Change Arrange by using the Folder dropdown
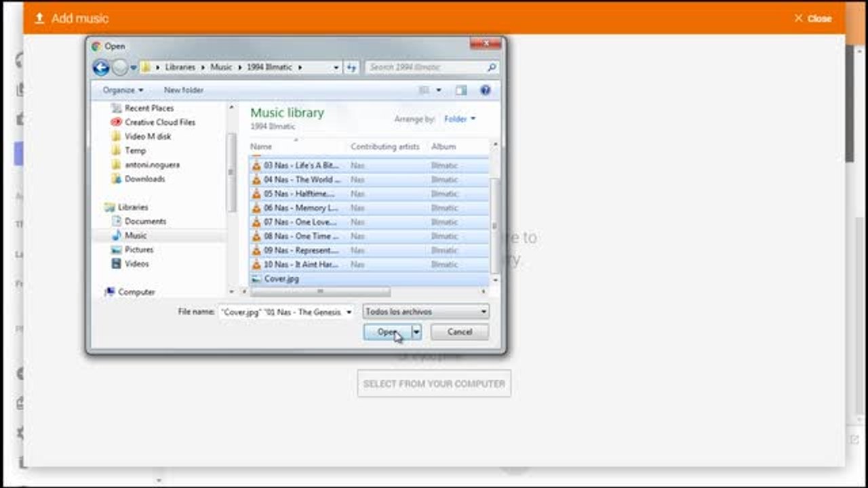Screen dimensions: 868x488 [x=460, y=119]
